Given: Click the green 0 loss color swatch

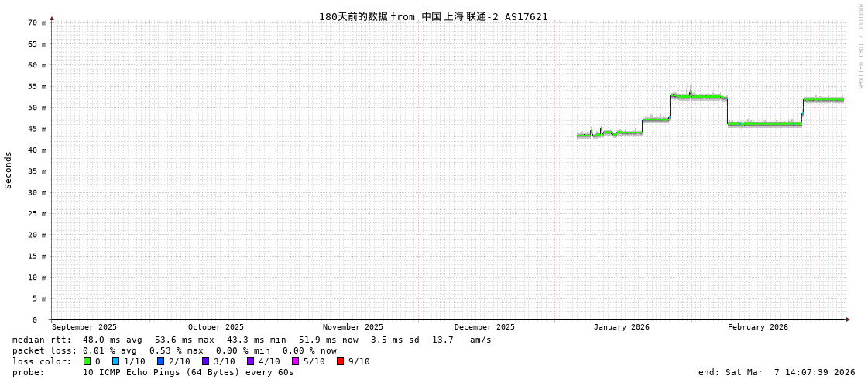Looking at the screenshot, I should [87, 361].
